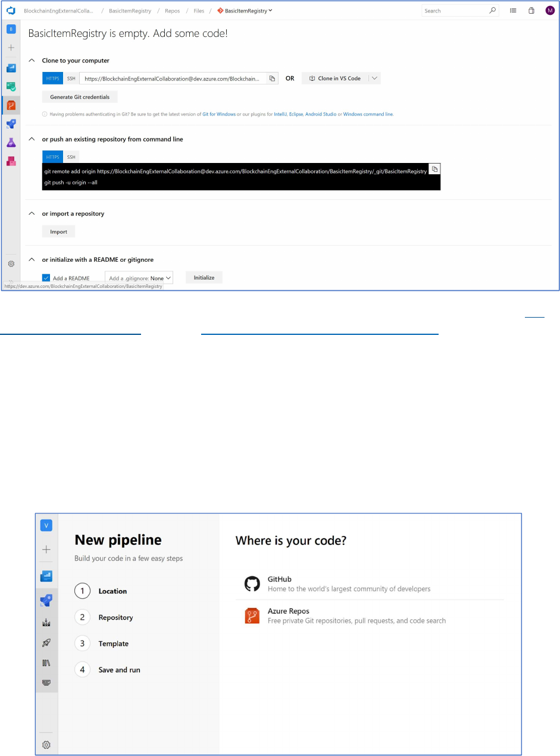The image size is (560, 756).
Task: Open Repos from the red sidebar icon
Action: (x=11, y=105)
